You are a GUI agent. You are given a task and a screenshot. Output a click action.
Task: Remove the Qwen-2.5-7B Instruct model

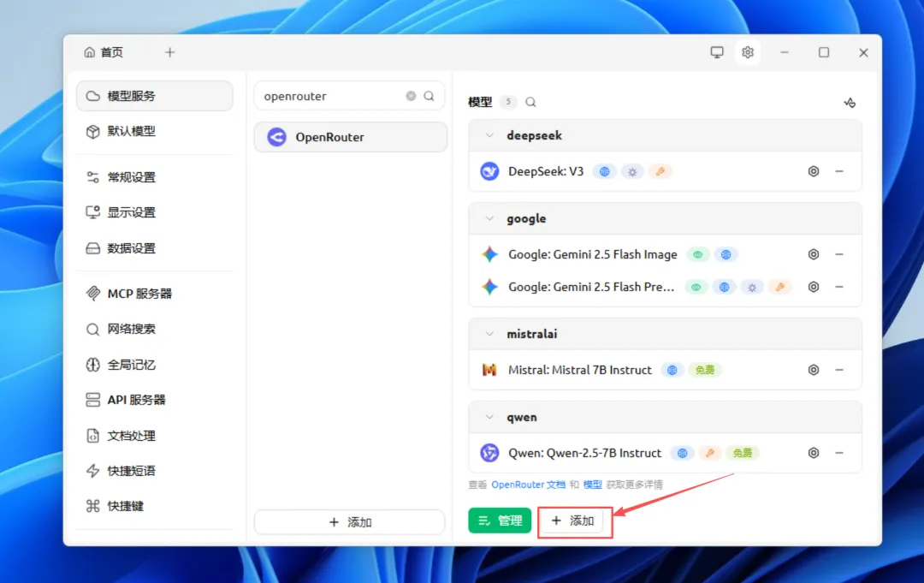click(x=839, y=453)
